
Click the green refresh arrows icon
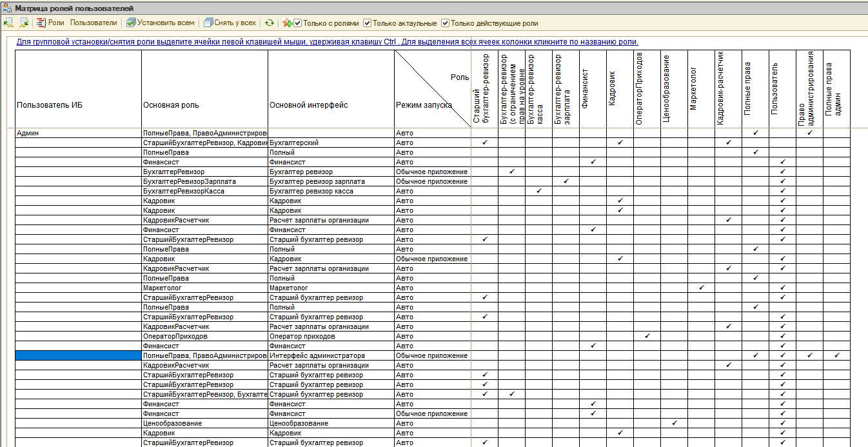tap(270, 23)
